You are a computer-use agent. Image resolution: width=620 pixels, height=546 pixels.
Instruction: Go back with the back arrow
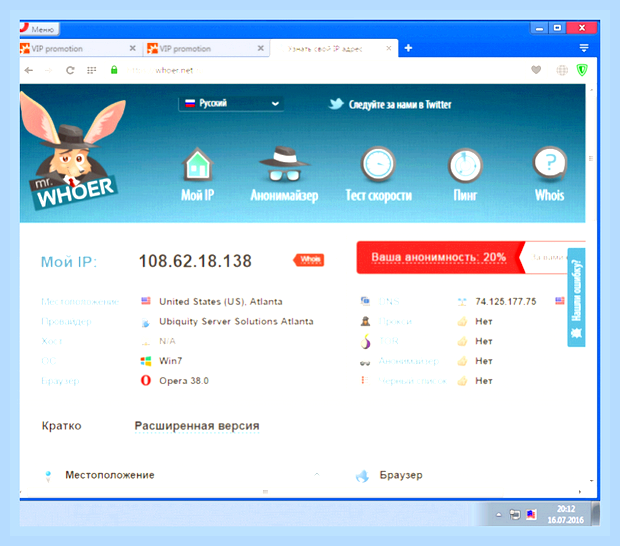pos(28,70)
